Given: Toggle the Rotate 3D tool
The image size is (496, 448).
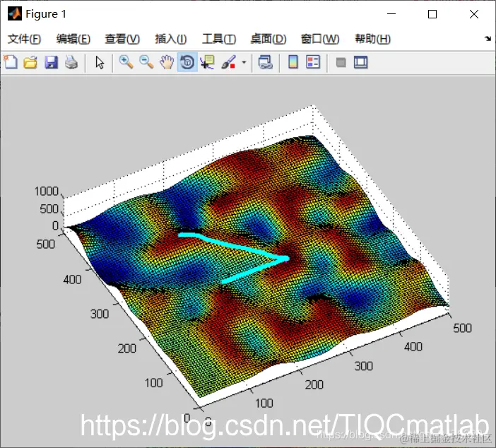Looking at the screenshot, I should (187, 62).
